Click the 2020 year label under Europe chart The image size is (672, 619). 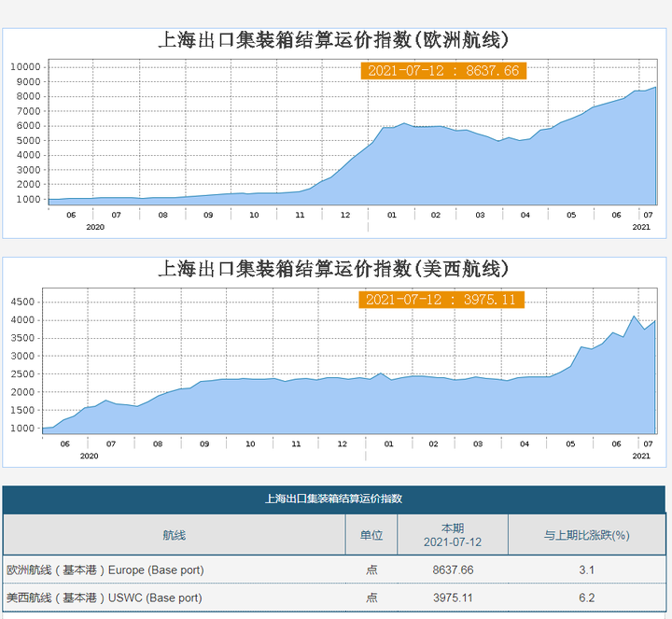95,227
